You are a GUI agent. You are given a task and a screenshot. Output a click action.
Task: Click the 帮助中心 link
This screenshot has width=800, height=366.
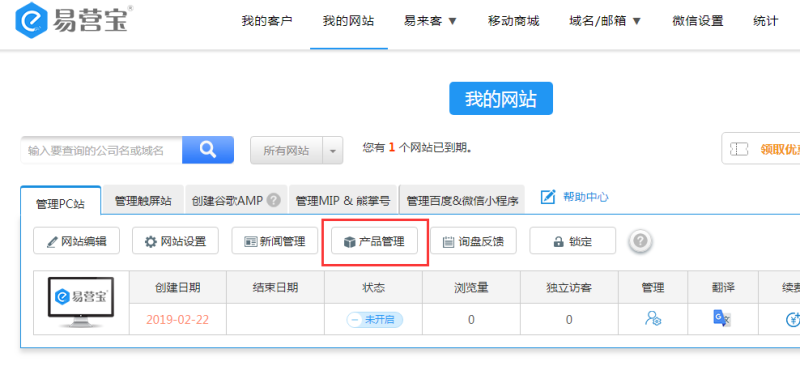(586, 197)
